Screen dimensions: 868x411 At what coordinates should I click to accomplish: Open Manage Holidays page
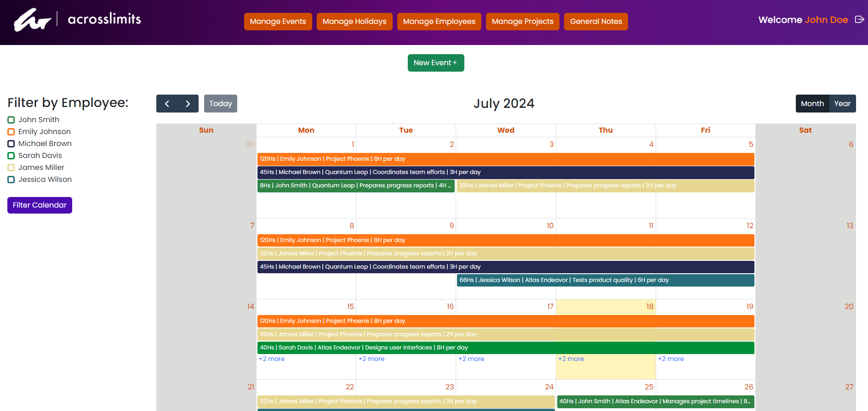point(354,22)
